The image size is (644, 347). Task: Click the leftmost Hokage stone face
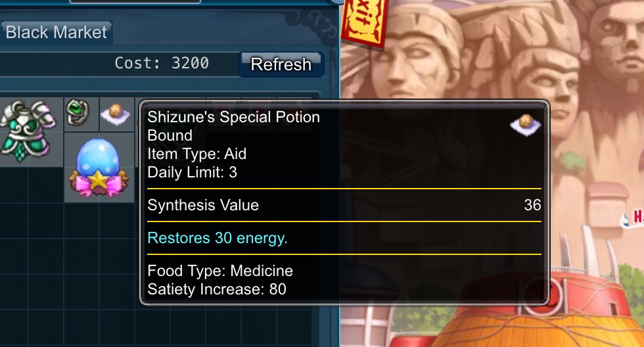point(415,53)
